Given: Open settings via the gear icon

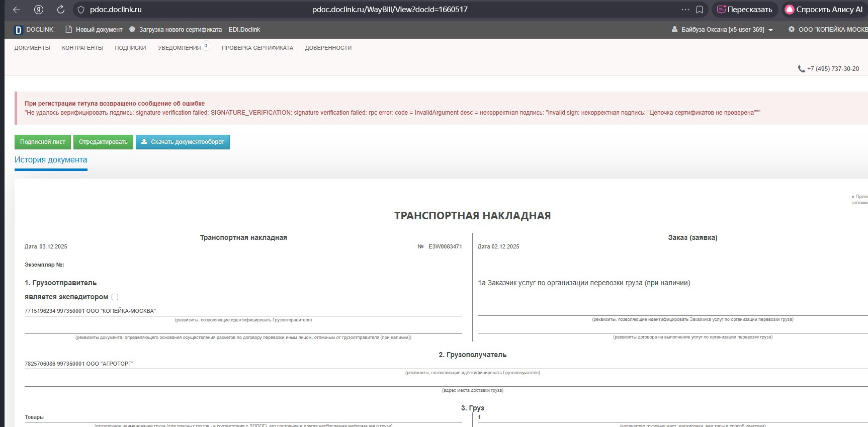Looking at the screenshot, I should (x=792, y=30).
